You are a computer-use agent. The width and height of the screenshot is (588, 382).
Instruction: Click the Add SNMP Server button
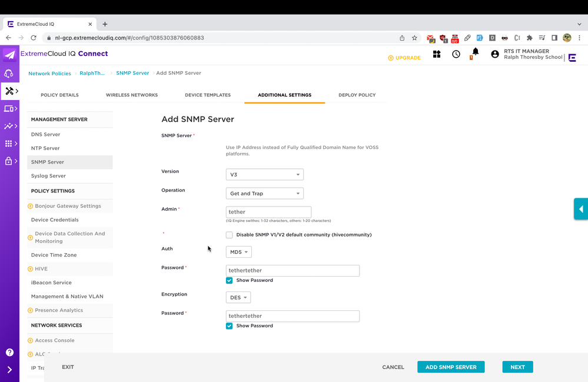pyautogui.click(x=451, y=367)
